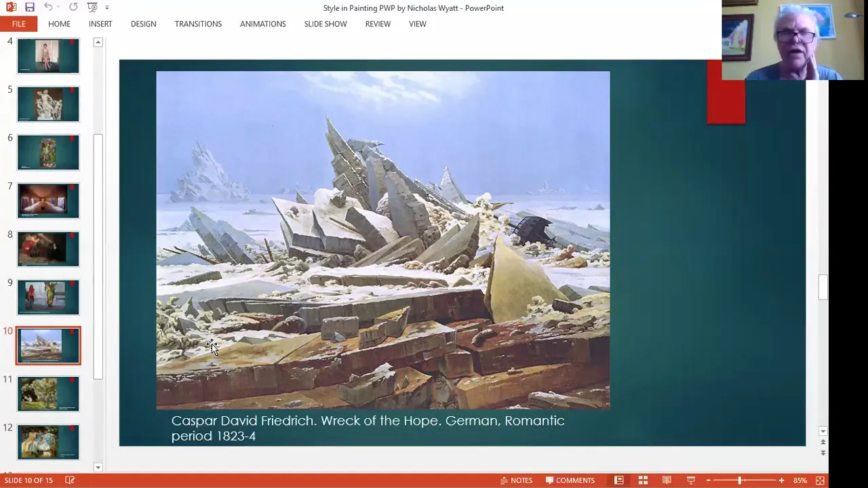Switch to Normal view

pyautogui.click(x=618, y=480)
